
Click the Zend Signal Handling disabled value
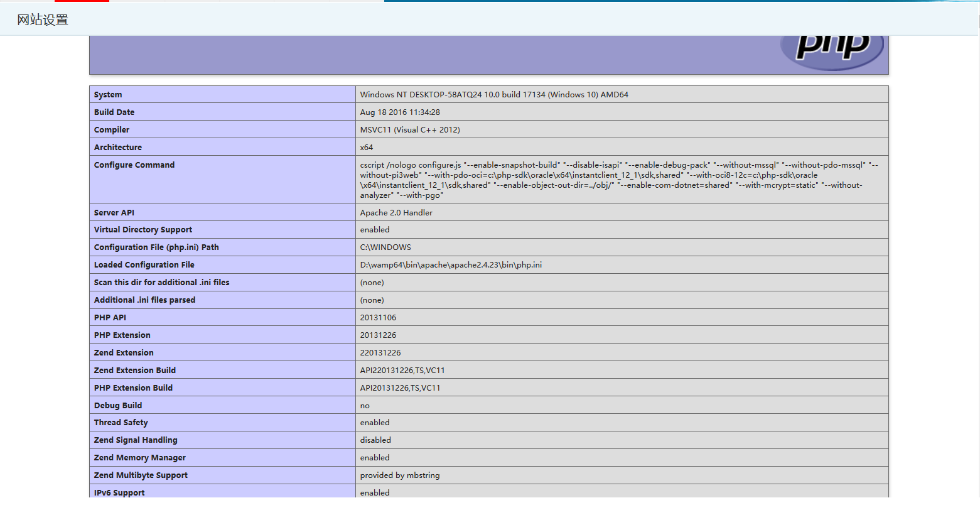pyautogui.click(x=375, y=440)
